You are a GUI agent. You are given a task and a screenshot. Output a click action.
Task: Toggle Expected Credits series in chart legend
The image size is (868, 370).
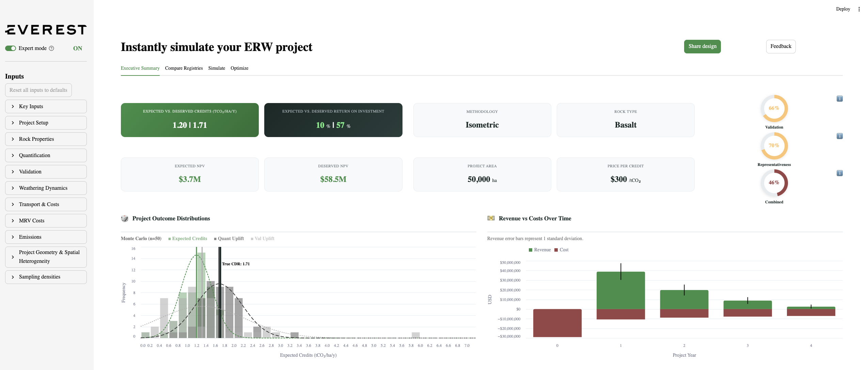point(188,239)
